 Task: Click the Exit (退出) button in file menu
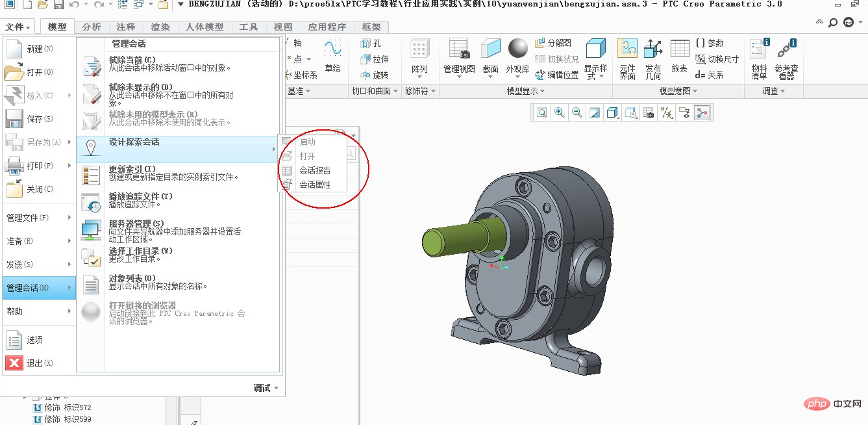[39, 363]
